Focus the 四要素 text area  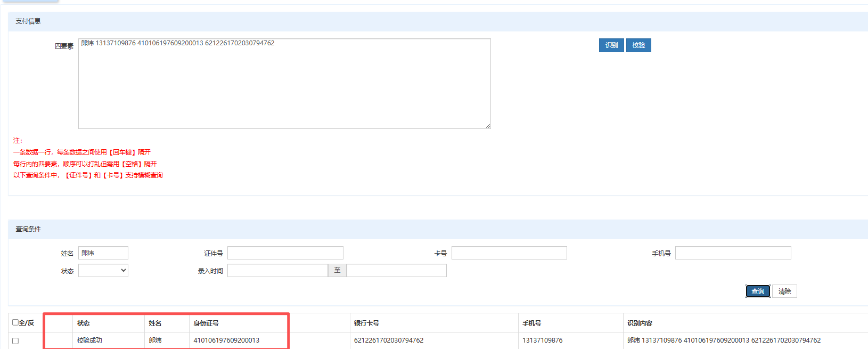(284, 84)
